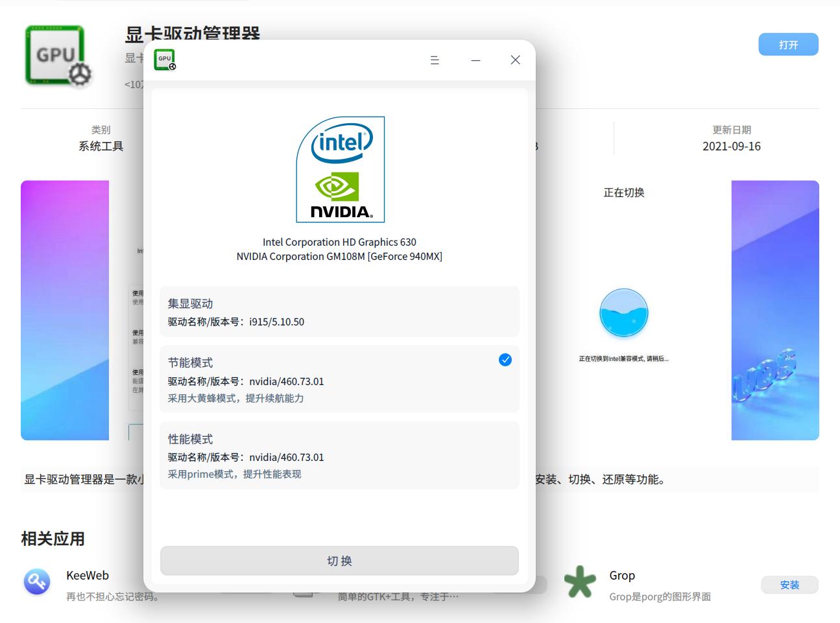840x623 pixels.
Task: Select the 性能模式 option card
Action: (339, 455)
